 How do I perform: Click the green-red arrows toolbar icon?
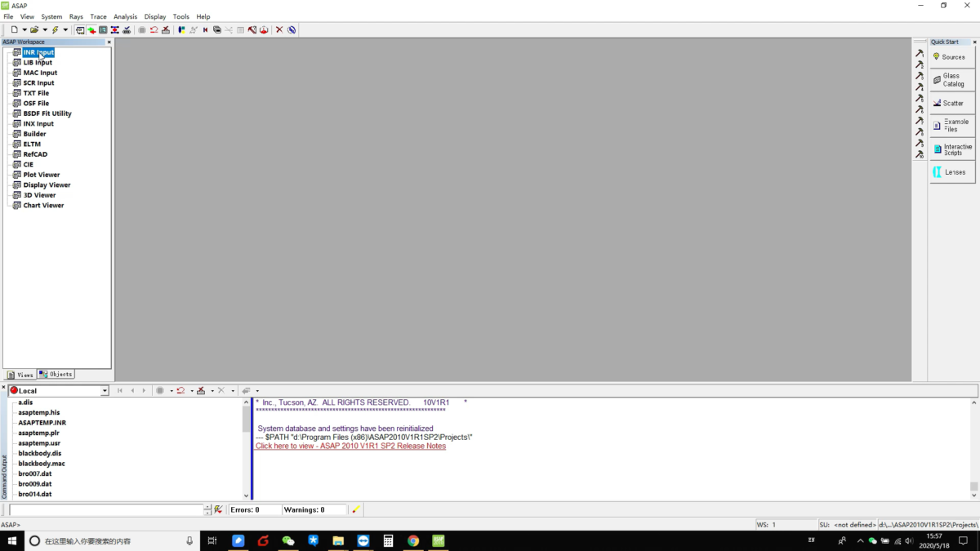pyautogui.click(x=91, y=30)
